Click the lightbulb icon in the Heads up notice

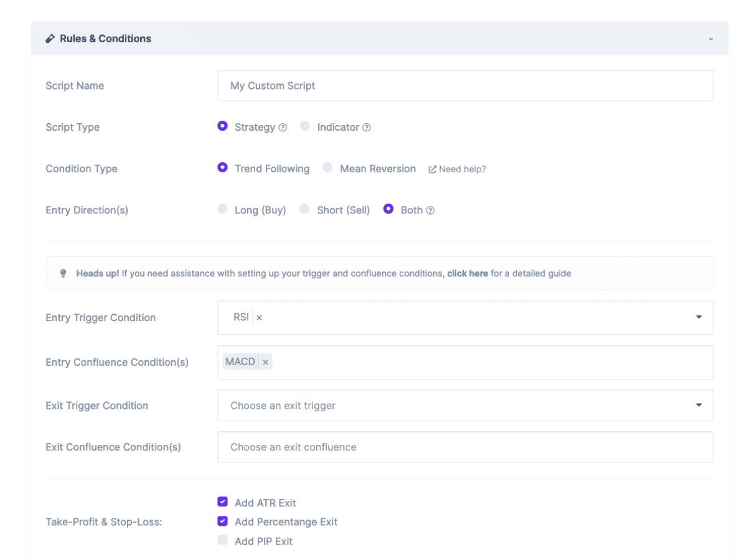(x=63, y=273)
